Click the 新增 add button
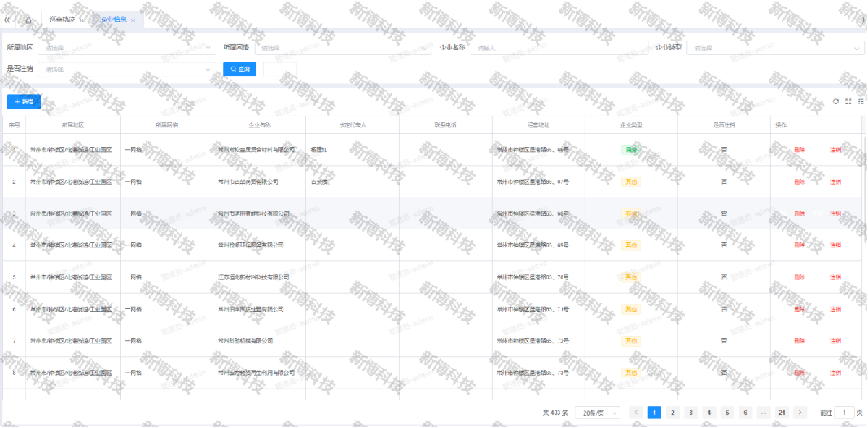The height and width of the screenshot is (428, 868). tap(24, 102)
